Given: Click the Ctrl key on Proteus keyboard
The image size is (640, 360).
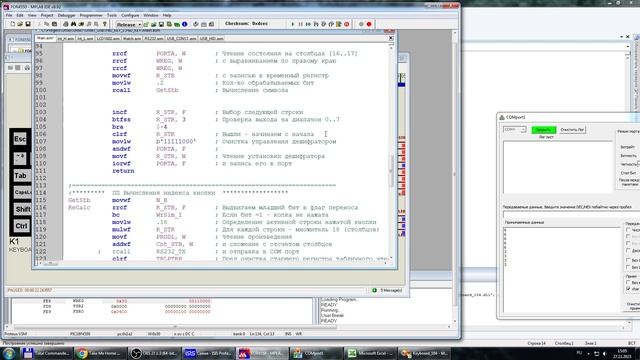Looking at the screenshot, I should click(21, 226).
